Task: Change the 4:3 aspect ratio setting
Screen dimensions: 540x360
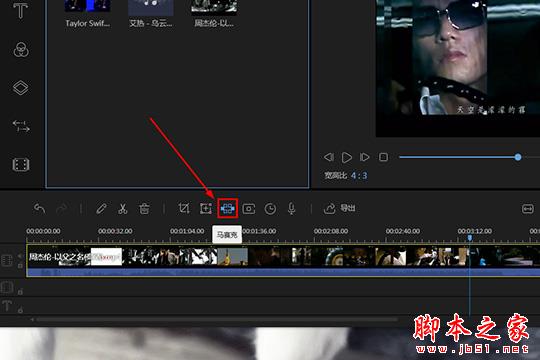Action: 359,176
